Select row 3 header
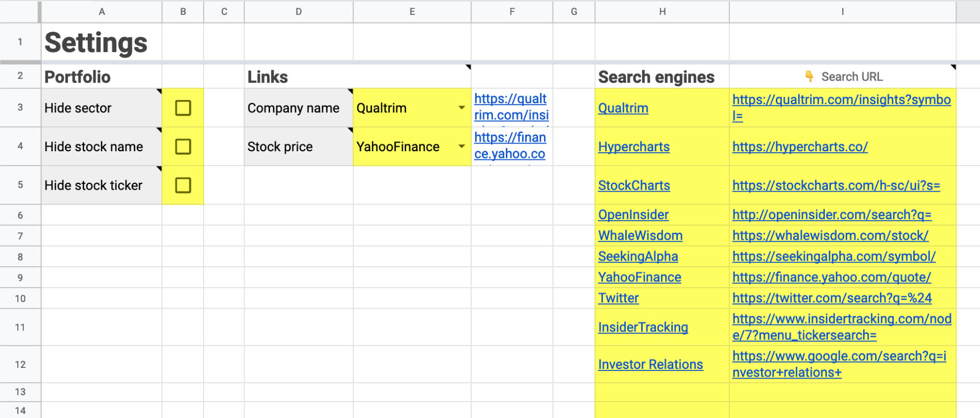This screenshot has width=980, height=418. [x=20, y=108]
